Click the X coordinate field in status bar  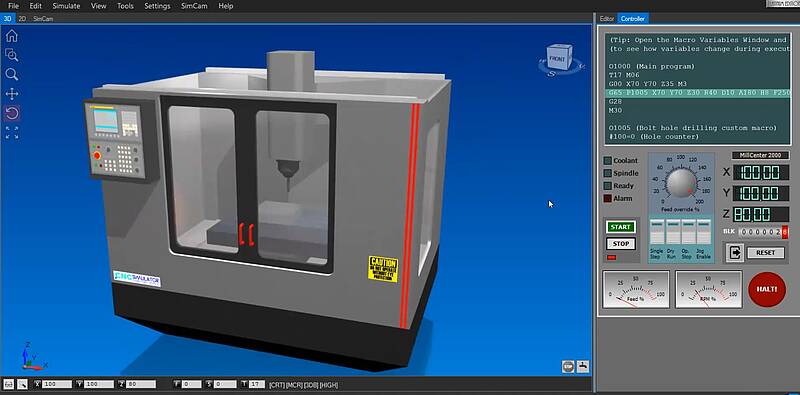[52, 384]
